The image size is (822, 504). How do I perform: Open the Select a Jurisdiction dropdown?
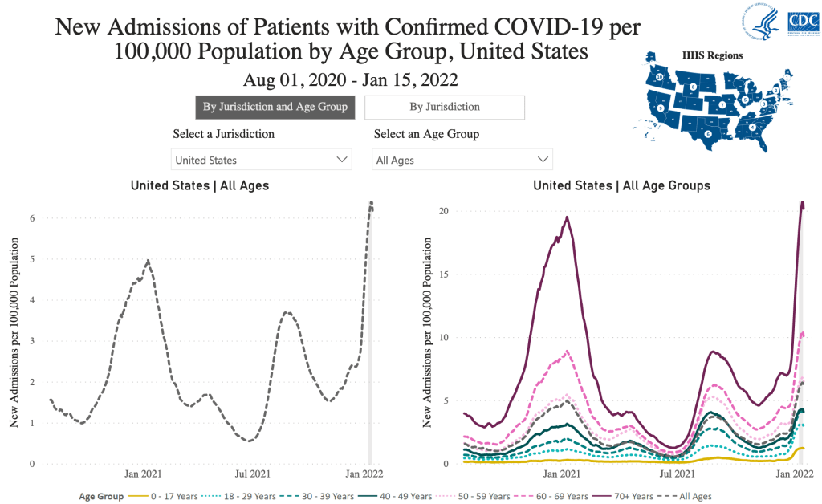261,160
